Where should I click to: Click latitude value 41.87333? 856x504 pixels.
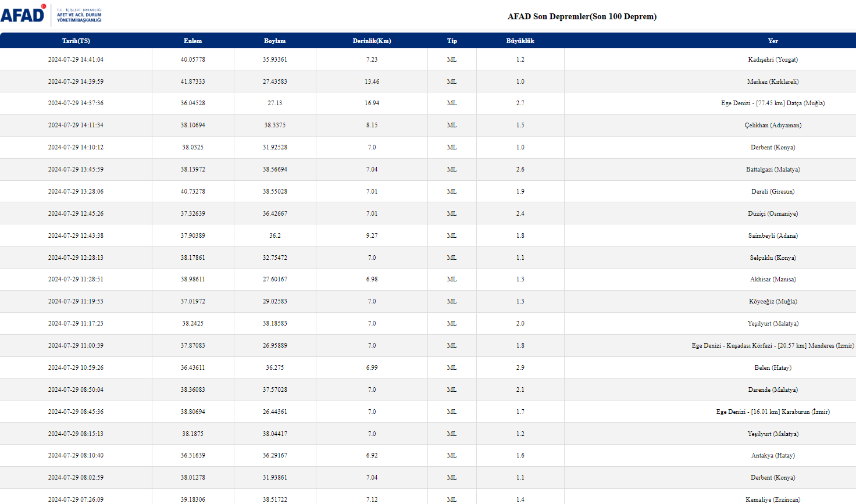tap(193, 81)
